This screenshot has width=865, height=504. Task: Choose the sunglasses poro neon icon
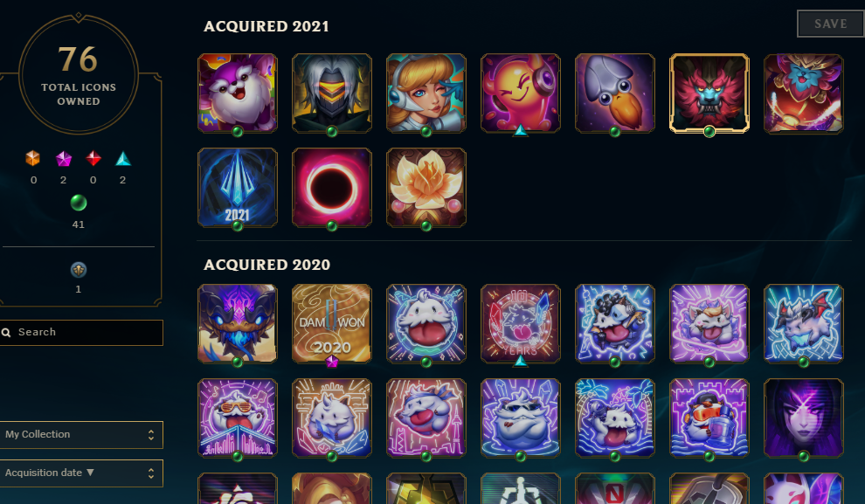pos(237,418)
